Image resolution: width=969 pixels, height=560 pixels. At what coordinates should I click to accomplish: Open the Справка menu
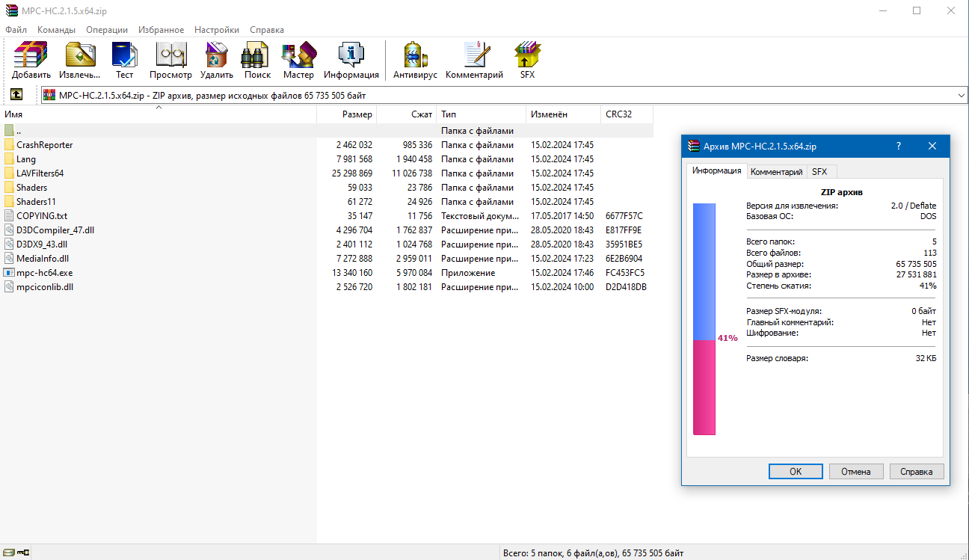[267, 30]
